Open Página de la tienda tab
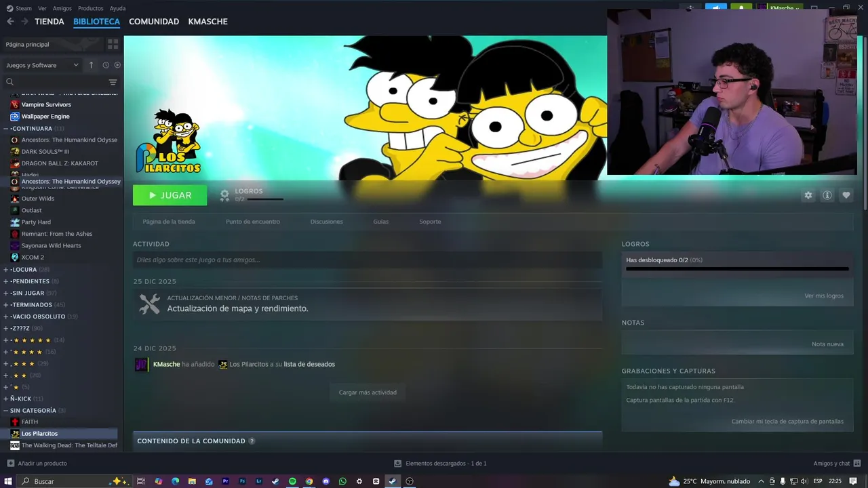The width and height of the screenshot is (868, 488). (169, 222)
